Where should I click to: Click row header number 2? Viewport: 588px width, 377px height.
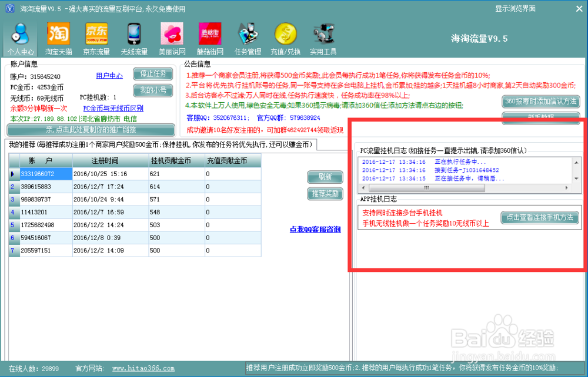pyautogui.click(x=14, y=186)
